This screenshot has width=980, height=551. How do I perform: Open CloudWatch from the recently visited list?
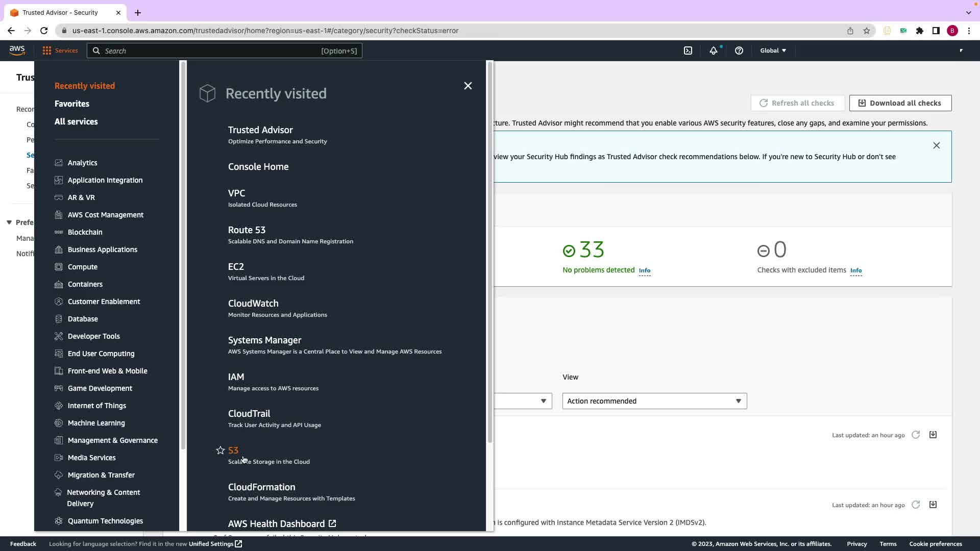tap(253, 304)
